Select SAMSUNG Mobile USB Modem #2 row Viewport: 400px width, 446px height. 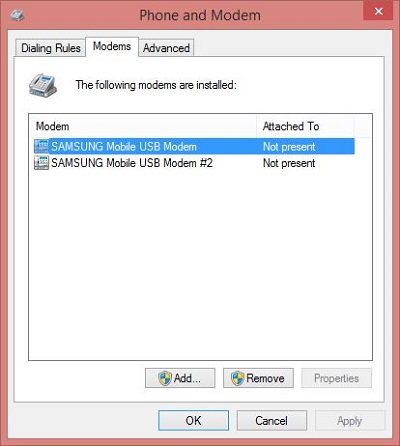(194, 163)
